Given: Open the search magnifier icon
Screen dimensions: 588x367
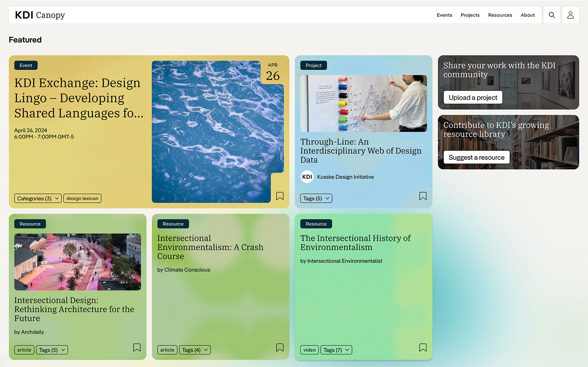Looking at the screenshot, I should click(552, 15).
